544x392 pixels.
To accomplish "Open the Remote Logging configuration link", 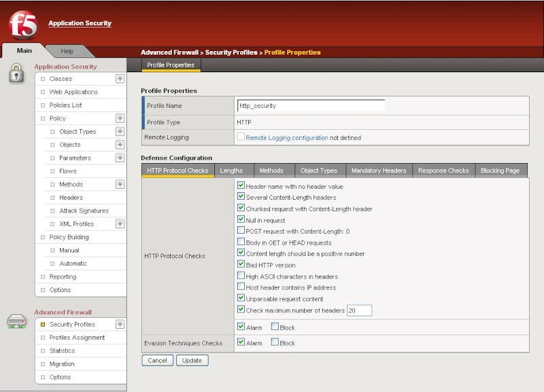I will click(x=286, y=138).
